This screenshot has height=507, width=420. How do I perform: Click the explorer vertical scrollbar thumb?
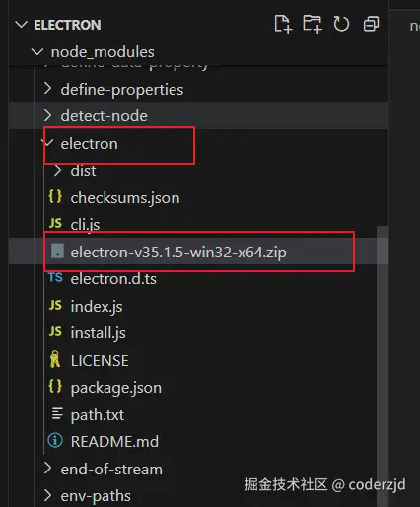point(383,366)
